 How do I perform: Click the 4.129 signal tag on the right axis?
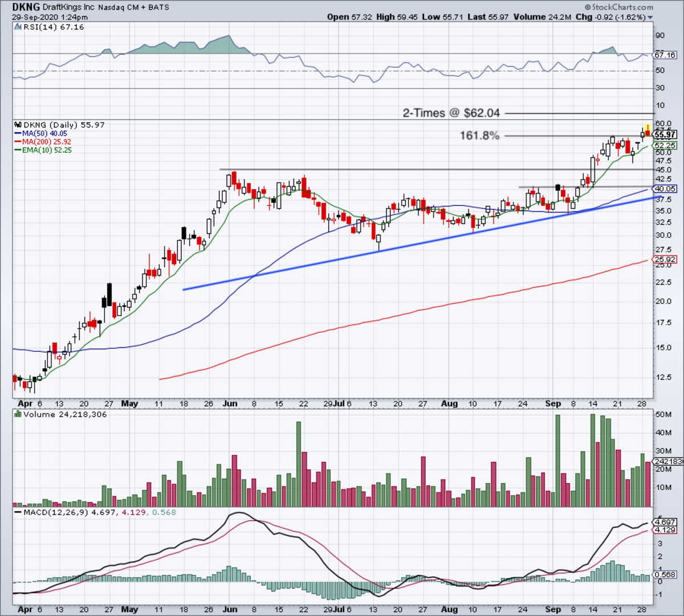click(665, 531)
